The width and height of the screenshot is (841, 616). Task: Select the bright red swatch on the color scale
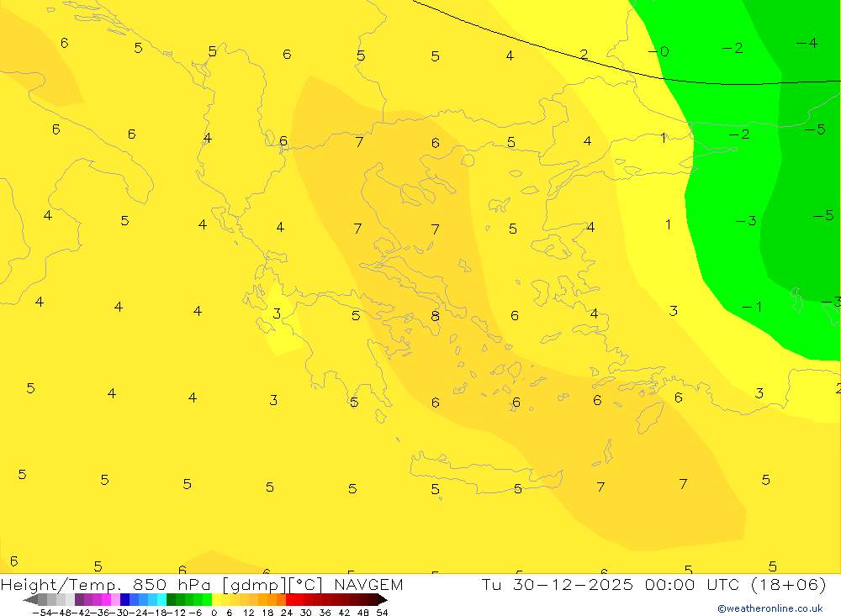[x=290, y=599]
